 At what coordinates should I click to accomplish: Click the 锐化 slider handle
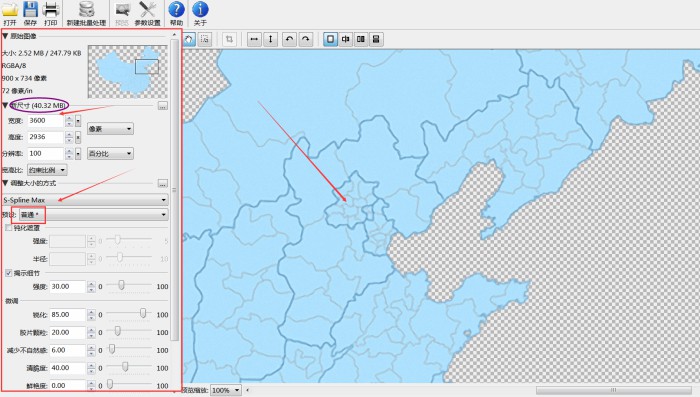point(143,313)
